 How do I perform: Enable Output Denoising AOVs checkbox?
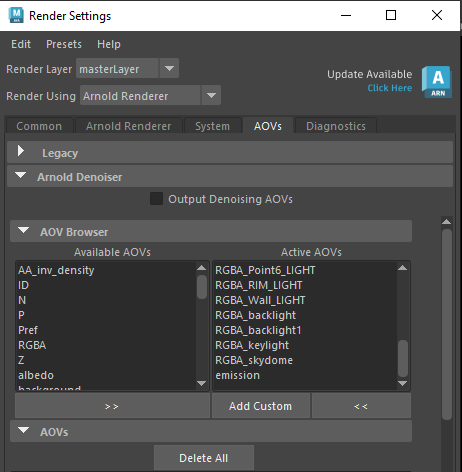(x=156, y=199)
